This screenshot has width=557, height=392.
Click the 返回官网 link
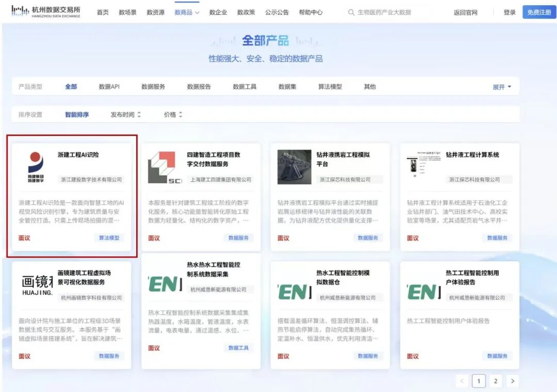465,12
